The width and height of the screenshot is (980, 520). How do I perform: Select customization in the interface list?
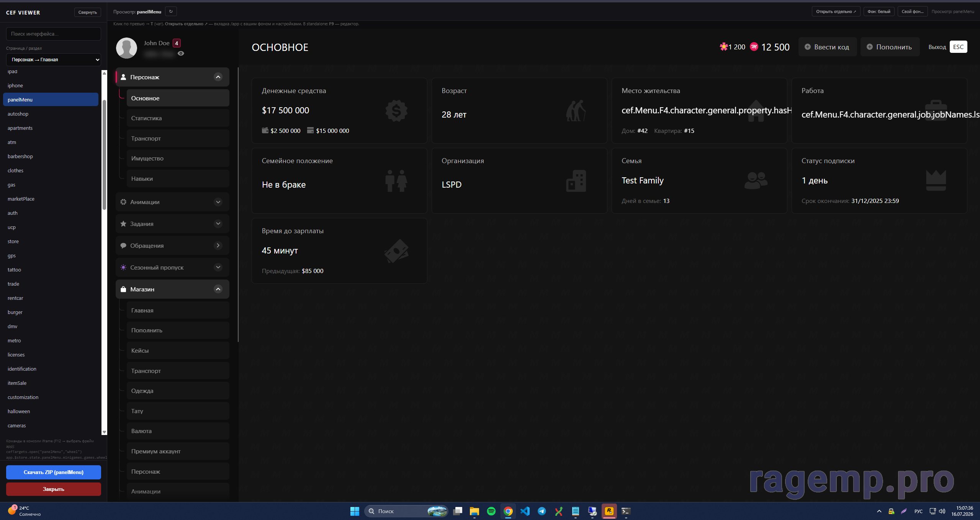click(51, 397)
